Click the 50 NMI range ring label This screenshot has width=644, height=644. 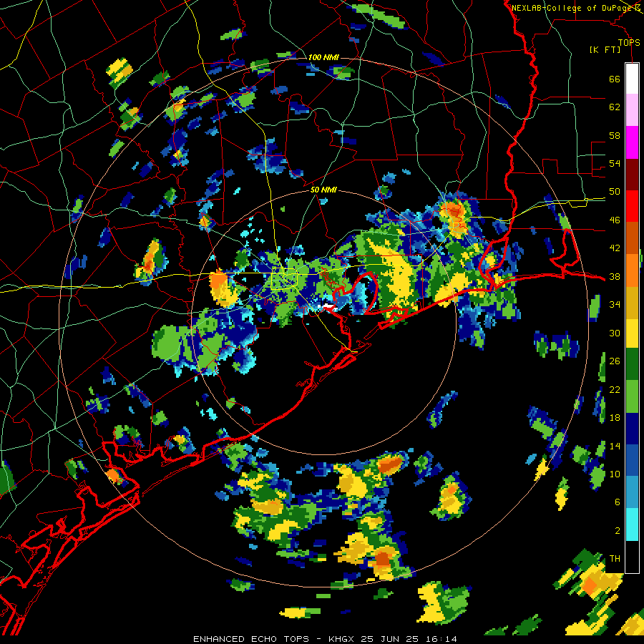323,190
